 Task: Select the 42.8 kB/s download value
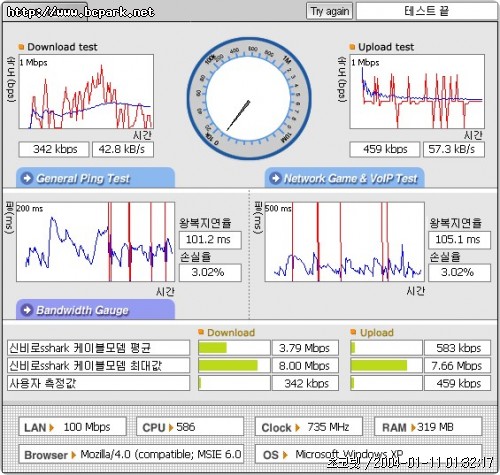(123, 149)
